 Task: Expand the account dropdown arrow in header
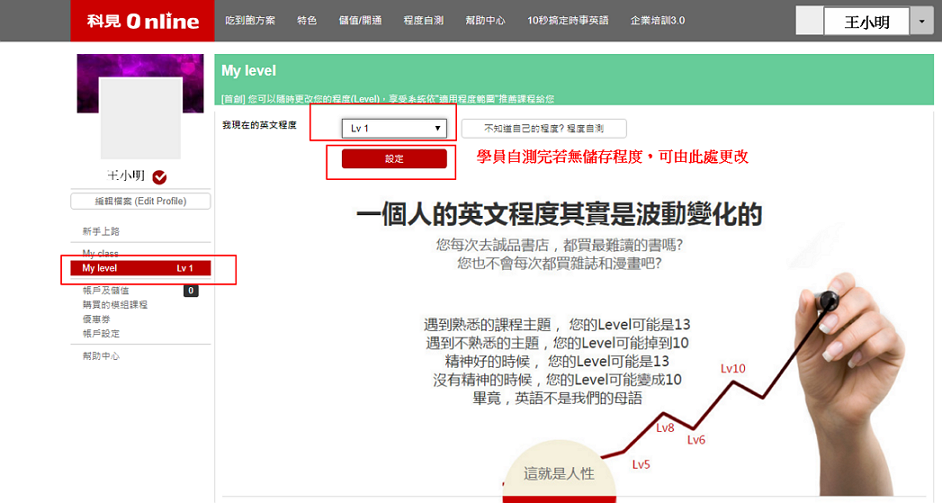point(922,22)
